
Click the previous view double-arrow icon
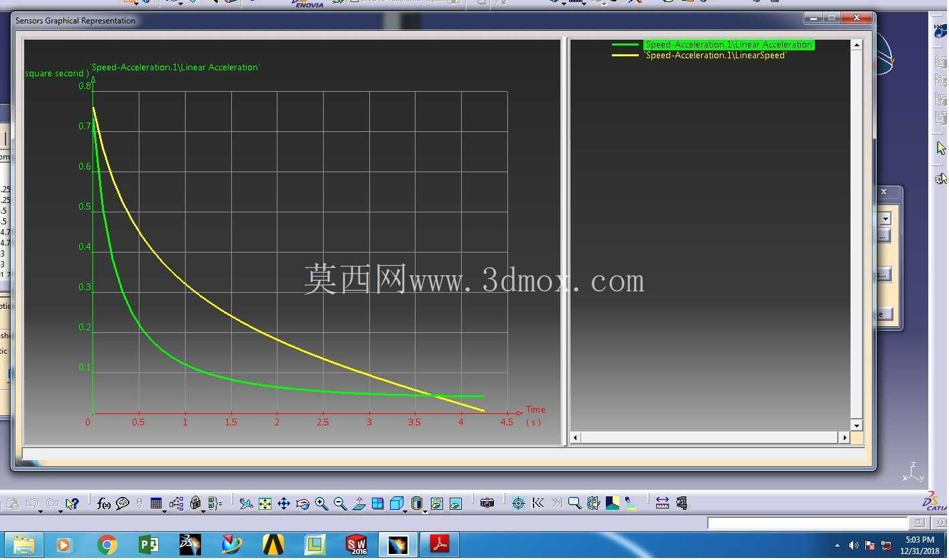[537, 503]
